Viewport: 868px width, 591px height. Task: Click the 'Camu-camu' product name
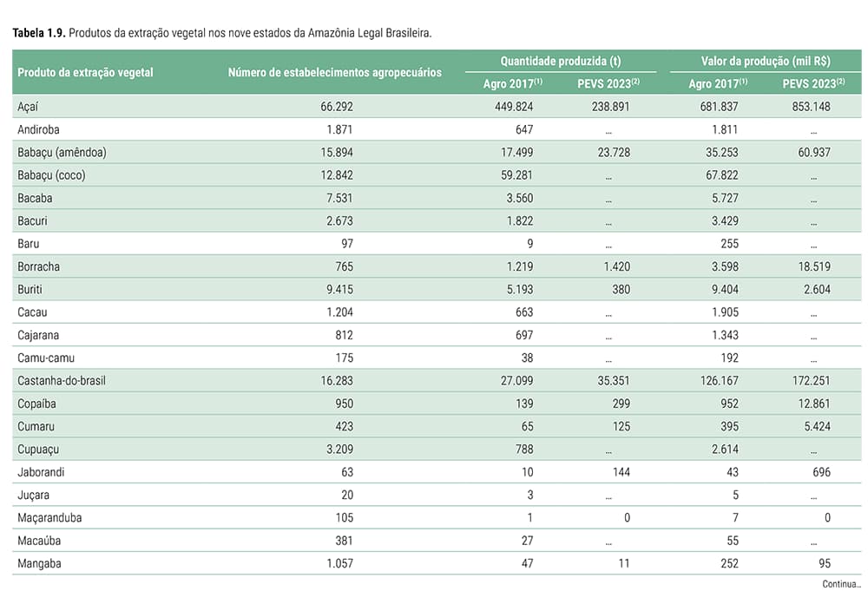tap(45, 358)
